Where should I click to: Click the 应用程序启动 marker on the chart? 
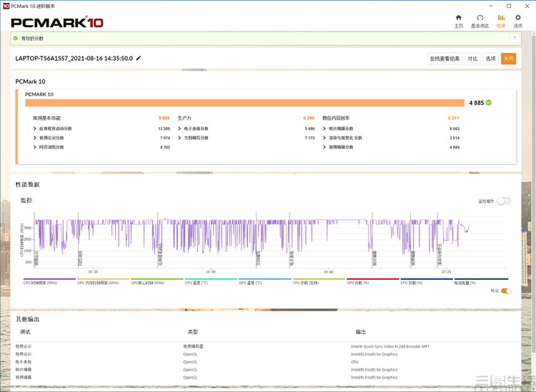click(160, 255)
